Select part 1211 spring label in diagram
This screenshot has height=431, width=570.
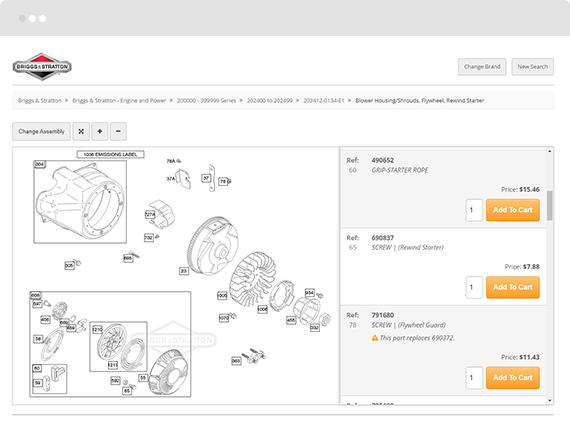[113, 364]
